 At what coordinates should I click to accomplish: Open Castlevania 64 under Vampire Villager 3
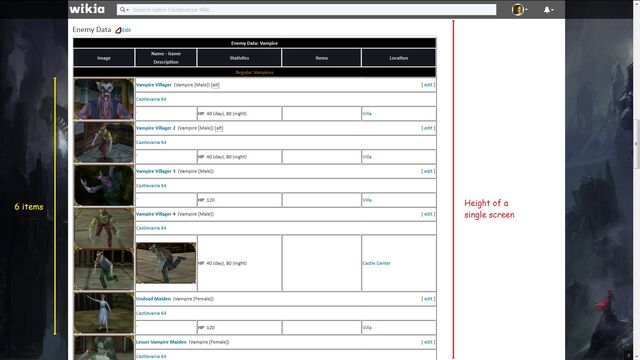151,186
